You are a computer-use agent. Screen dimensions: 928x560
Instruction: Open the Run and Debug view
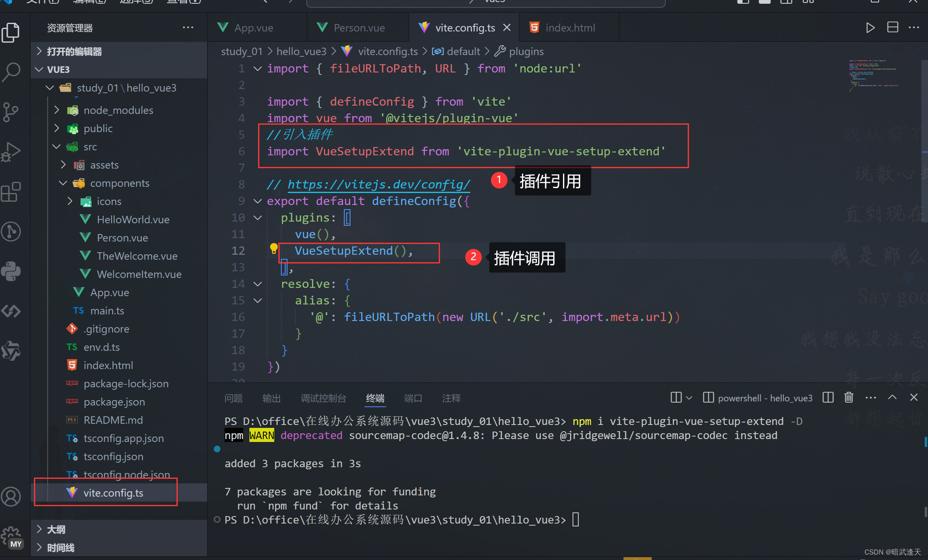(x=11, y=152)
